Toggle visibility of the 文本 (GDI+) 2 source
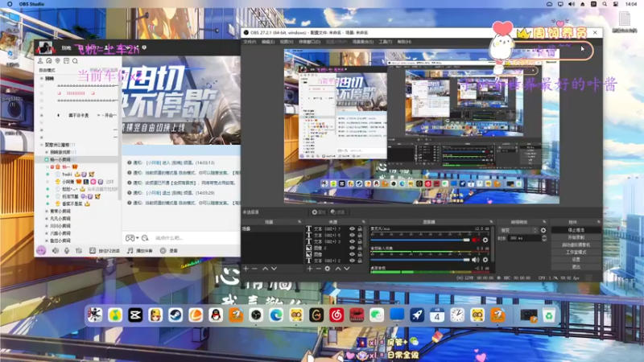This screenshot has width=644, height=362. [x=352, y=261]
